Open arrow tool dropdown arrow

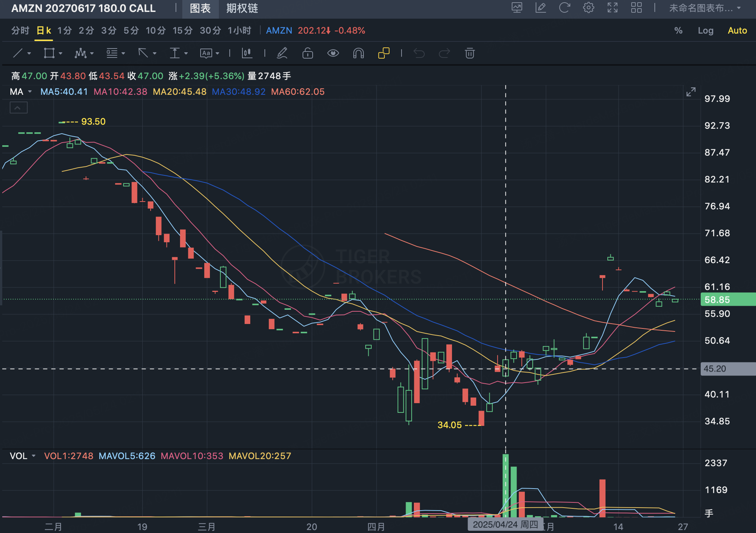point(155,54)
